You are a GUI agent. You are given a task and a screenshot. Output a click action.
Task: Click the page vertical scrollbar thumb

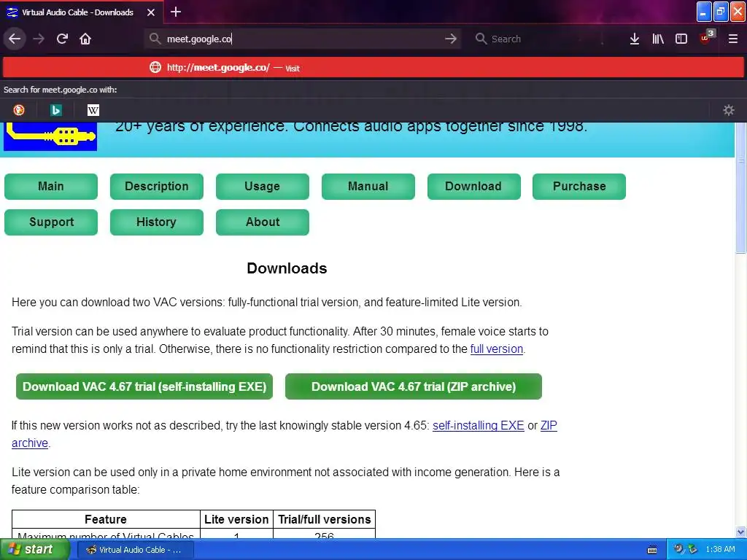741,188
